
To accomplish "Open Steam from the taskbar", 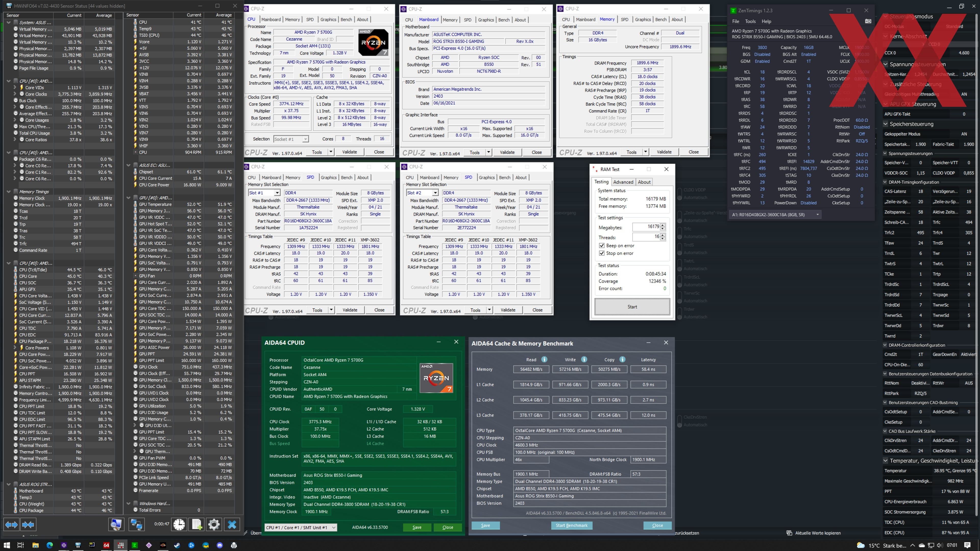I will pos(177,545).
